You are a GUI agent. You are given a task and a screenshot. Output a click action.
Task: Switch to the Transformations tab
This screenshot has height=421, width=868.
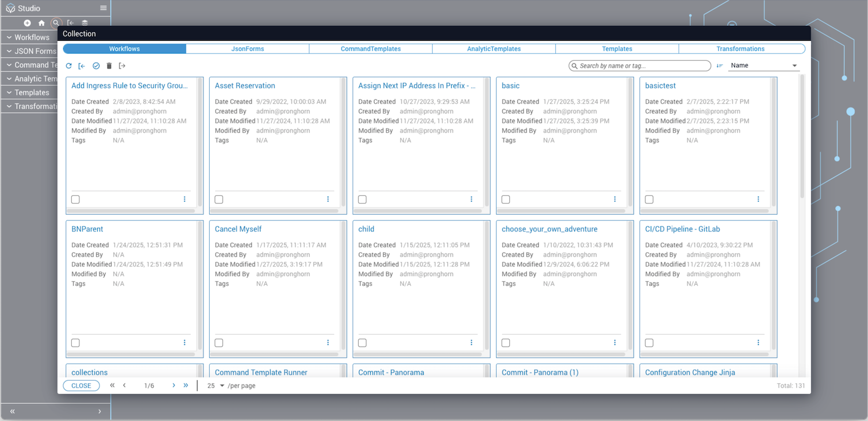tap(740, 49)
